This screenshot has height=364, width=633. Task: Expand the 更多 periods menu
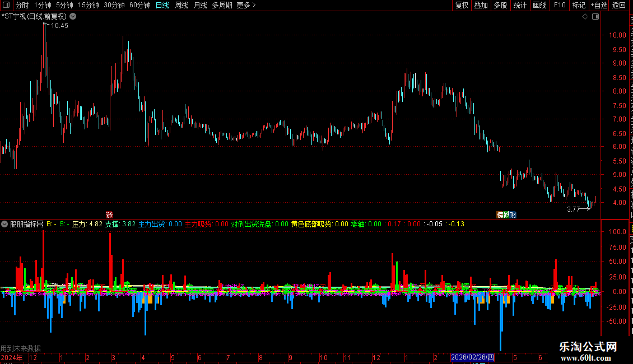coord(246,5)
